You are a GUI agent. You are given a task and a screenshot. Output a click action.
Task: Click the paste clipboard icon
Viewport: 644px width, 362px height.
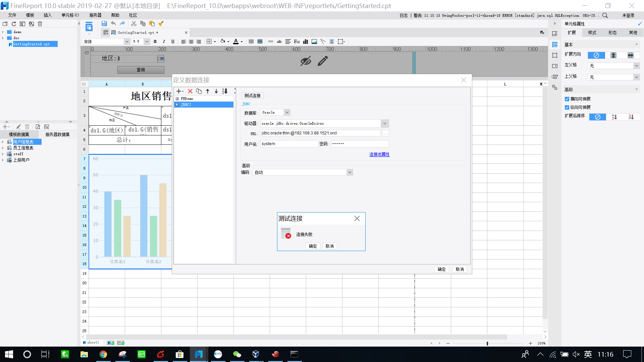click(152, 23)
